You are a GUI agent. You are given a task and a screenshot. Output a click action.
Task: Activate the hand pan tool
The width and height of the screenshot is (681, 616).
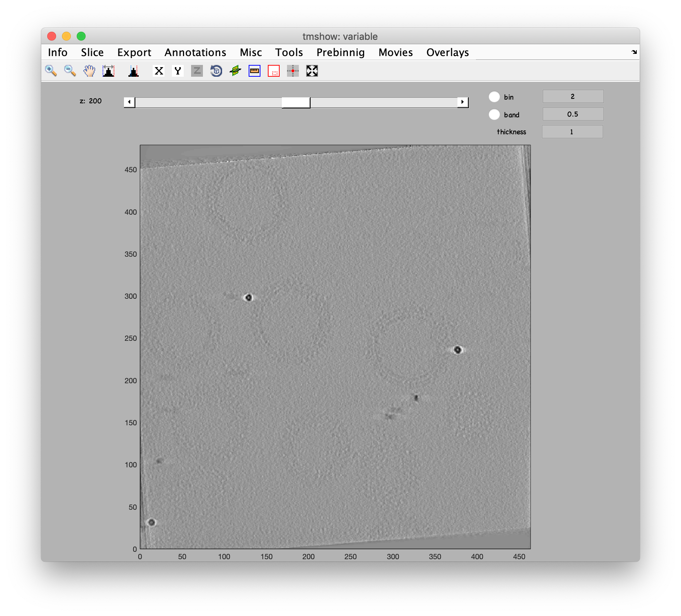[x=90, y=71]
